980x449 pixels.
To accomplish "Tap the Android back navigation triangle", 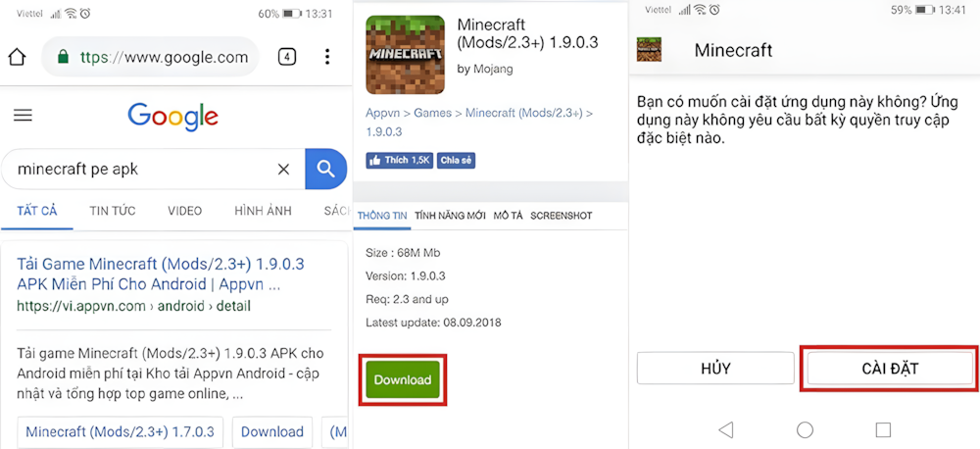I will point(725,429).
